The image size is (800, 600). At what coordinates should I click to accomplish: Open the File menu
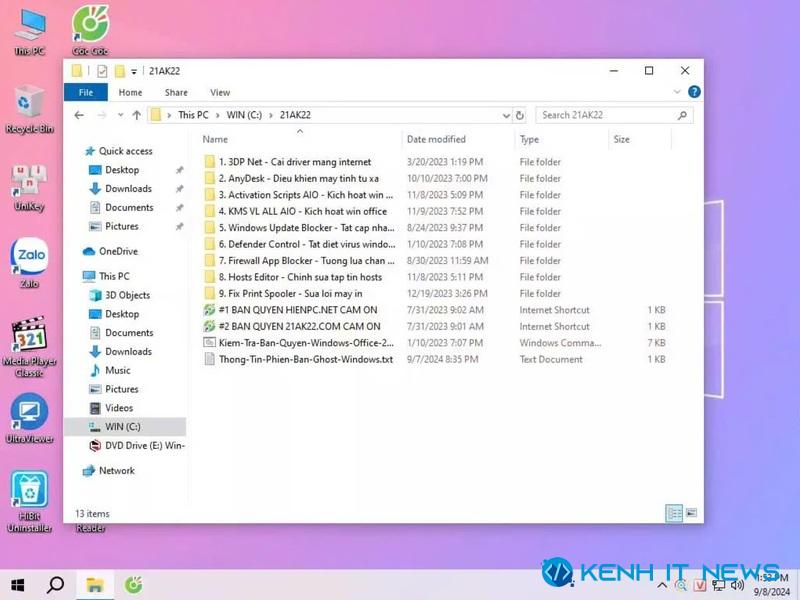pyautogui.click(x=86, y=92)
